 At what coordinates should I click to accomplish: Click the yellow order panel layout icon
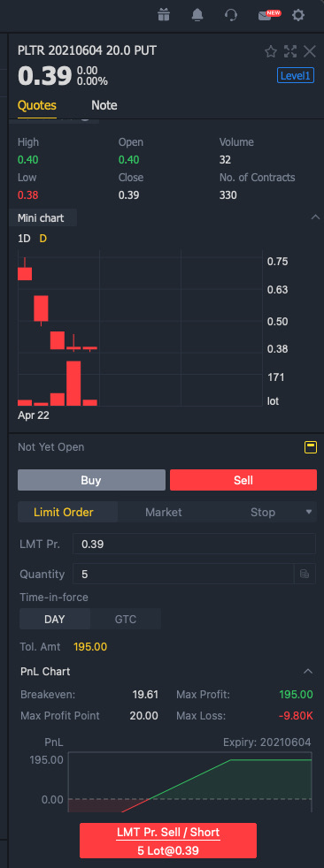coord(311,446)
